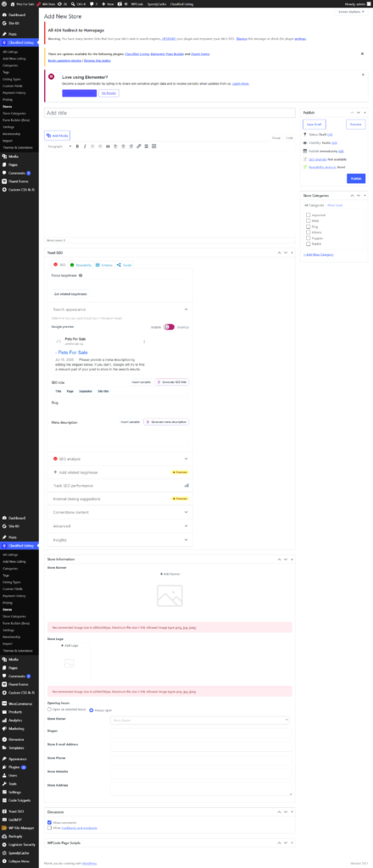Open Loginizer Security in the sidebar
Image resolution: width=373 pixels, height=868 pixels.
coord(19,845)
